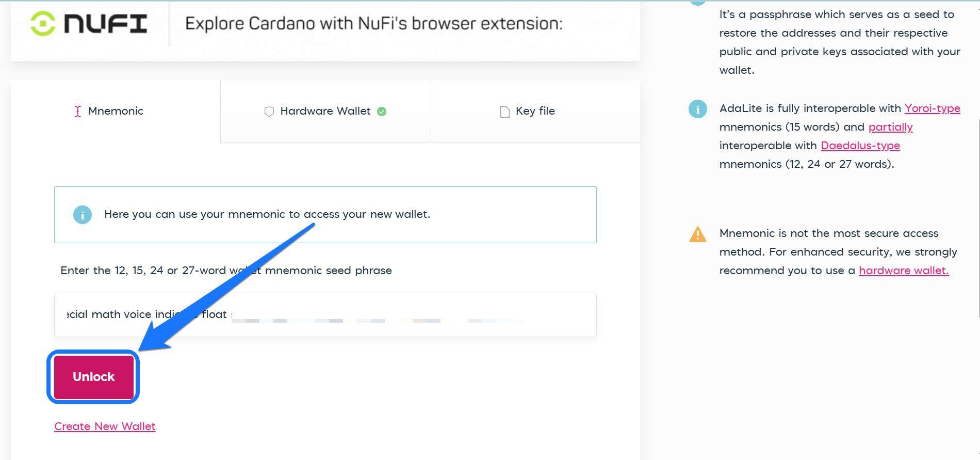
Task: Open the Yoroi-type link
Action: click(932, 108)
